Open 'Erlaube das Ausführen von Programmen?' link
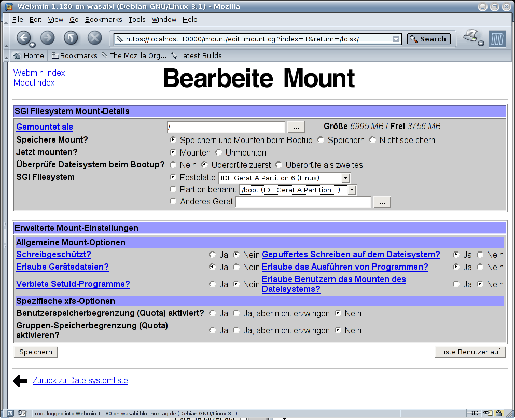 [345, 267]
